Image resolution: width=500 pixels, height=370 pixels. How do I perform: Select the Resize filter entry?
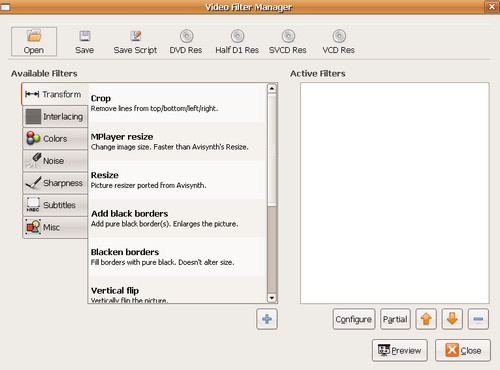[177, 180]
